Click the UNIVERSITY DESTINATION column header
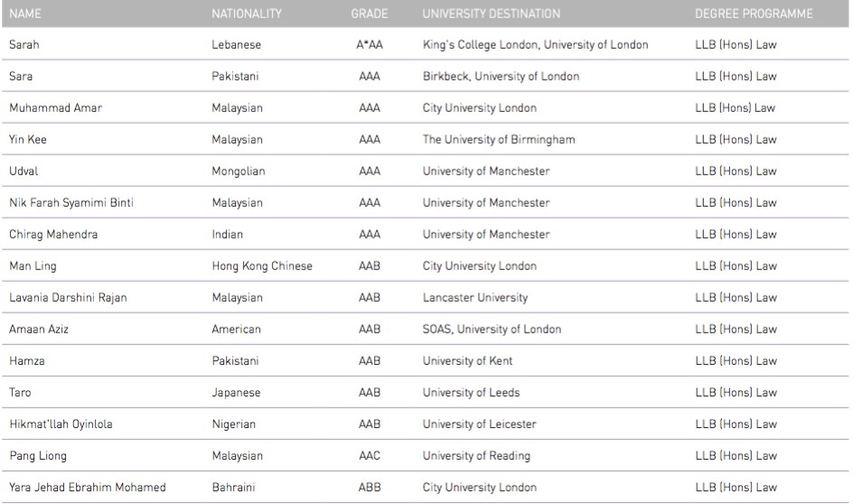 tap(492, 14)
